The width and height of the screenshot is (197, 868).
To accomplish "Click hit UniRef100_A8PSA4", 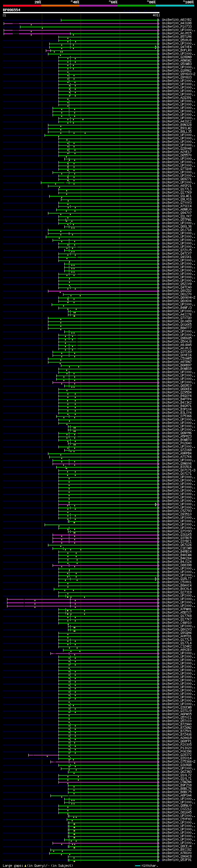I will point(176,795).
